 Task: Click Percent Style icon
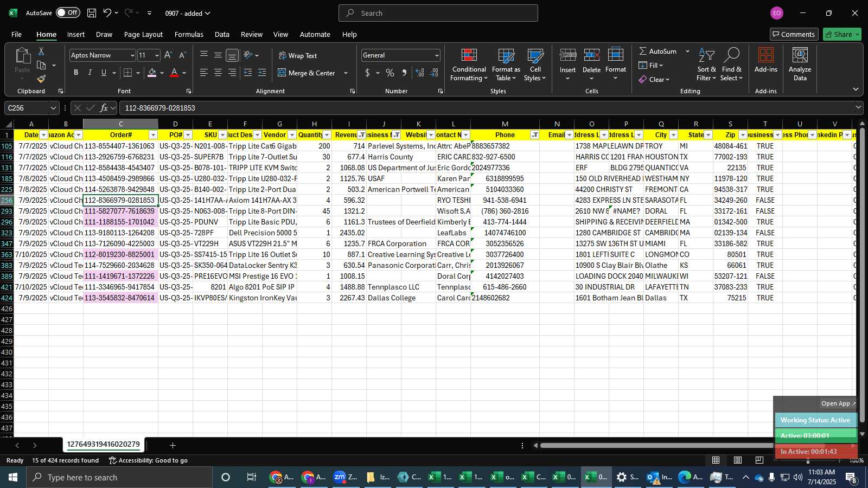pos(390,73)
